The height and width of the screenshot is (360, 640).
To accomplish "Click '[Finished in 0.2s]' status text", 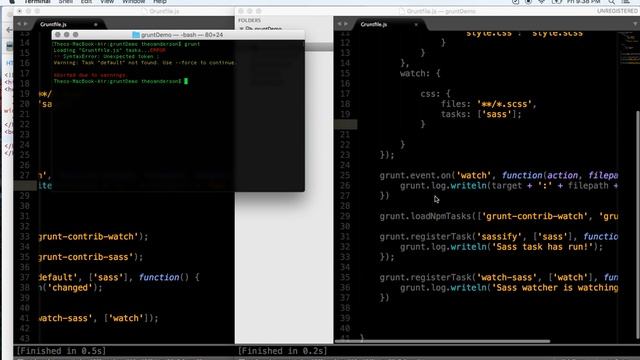I will pyautogui.click(x=282, y=351).
